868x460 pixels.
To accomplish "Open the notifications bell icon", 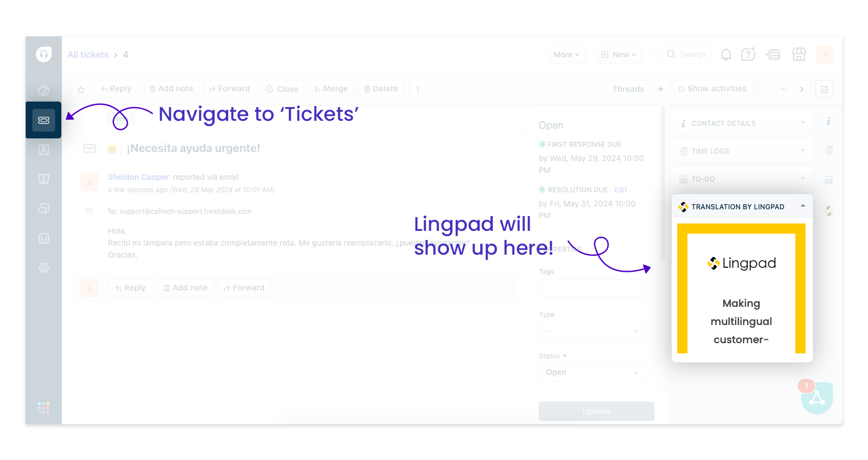I will point(726,54).
